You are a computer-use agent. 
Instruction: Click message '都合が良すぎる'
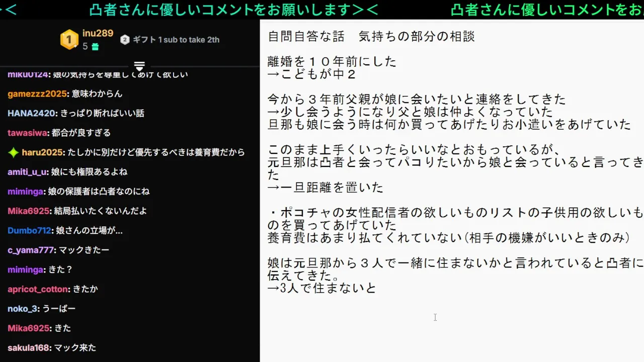(x=81, y=133)
